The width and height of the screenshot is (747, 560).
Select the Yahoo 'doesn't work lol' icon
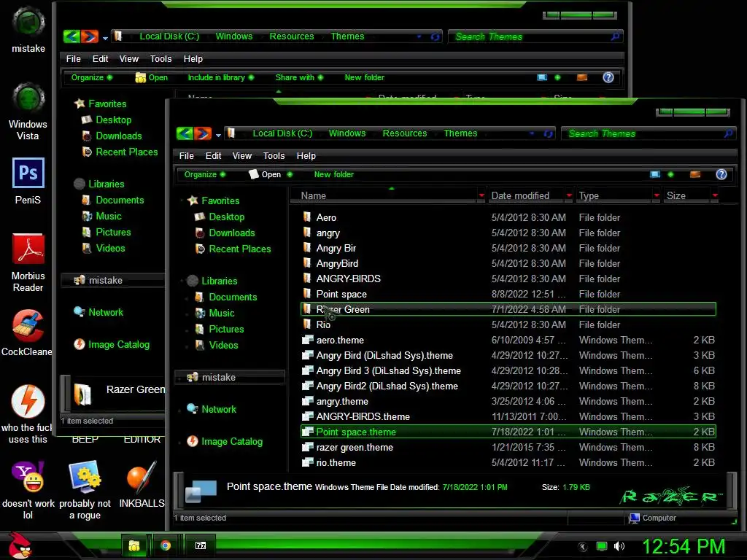click(28, 490)
